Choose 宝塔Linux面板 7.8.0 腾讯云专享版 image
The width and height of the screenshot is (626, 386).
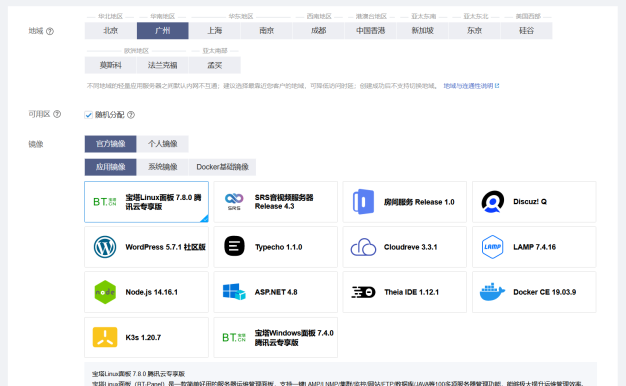147,202
